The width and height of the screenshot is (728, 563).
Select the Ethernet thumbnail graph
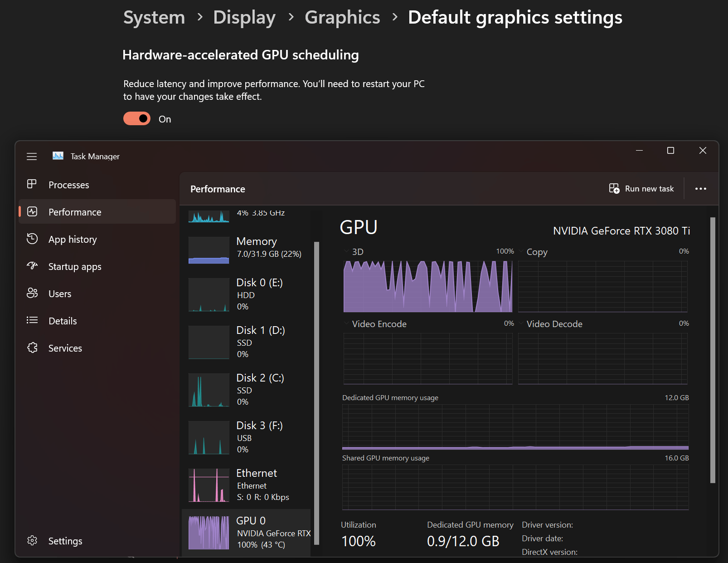coord(209,485)
